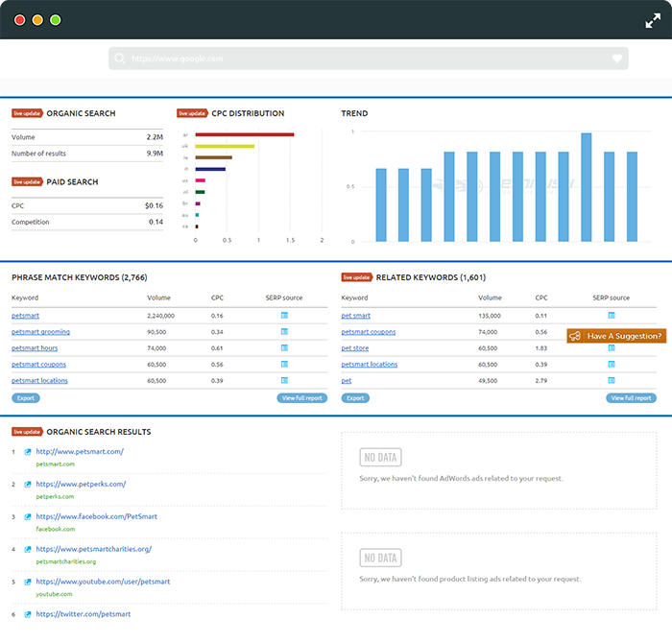Click external link icon beside petsmart.com result
Screen dimensions: 672x643
pyautogui.click(x=28, y=451)
